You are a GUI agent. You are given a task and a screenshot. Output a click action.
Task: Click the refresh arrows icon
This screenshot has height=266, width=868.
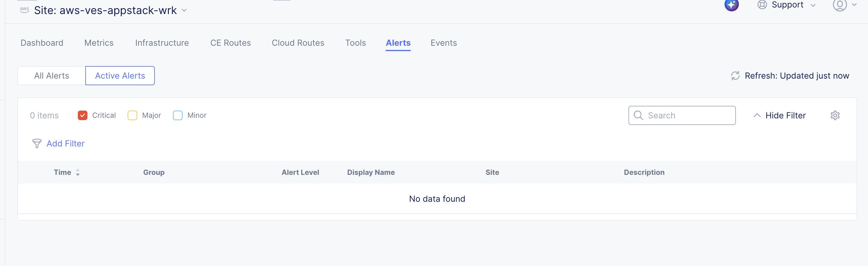[x=735, y=76]
